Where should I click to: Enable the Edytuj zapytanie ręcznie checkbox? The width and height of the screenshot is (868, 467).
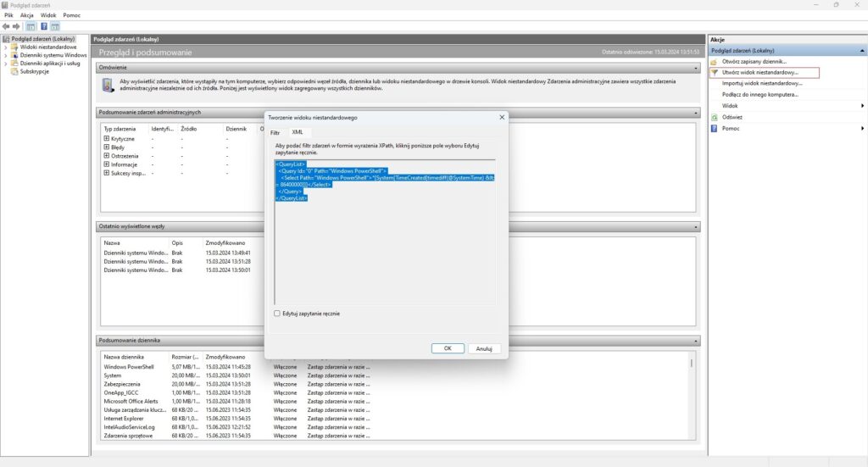click(x=277, y=314)
